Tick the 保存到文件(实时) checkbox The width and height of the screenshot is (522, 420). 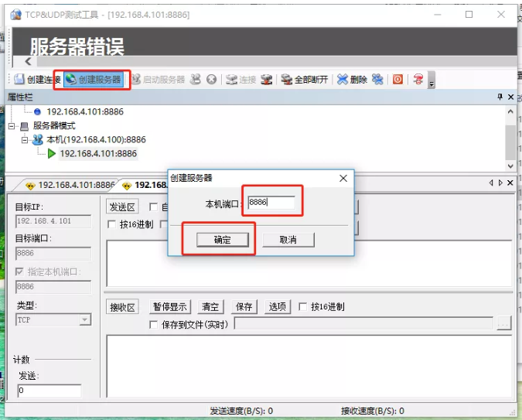[x=154, y=325]
